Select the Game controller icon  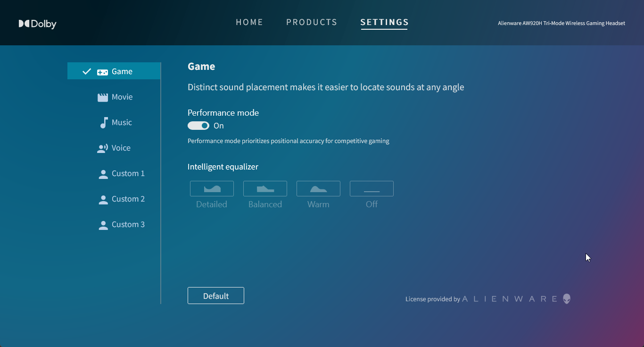coord(102,72)
